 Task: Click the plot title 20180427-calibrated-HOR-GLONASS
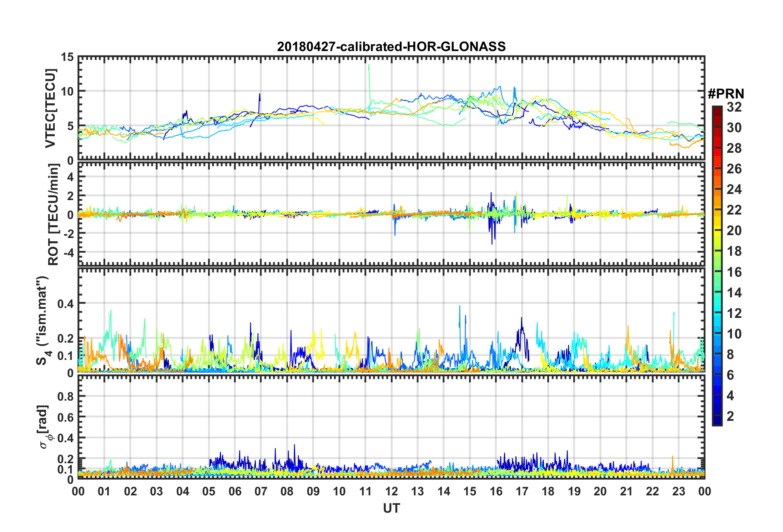[x=391, y=47]
